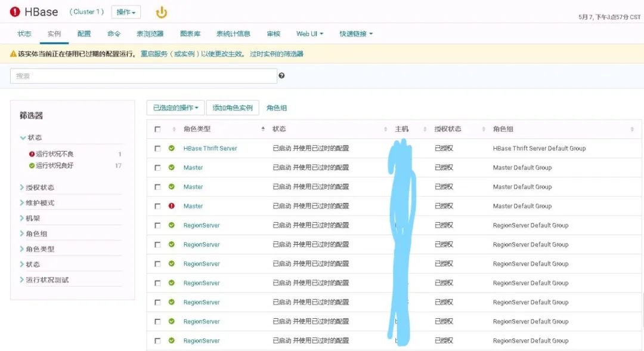Viewport: 644px width, 351px height.
Task: Filter by 运行状况不良 with count 1
Action: click(54, 154)
